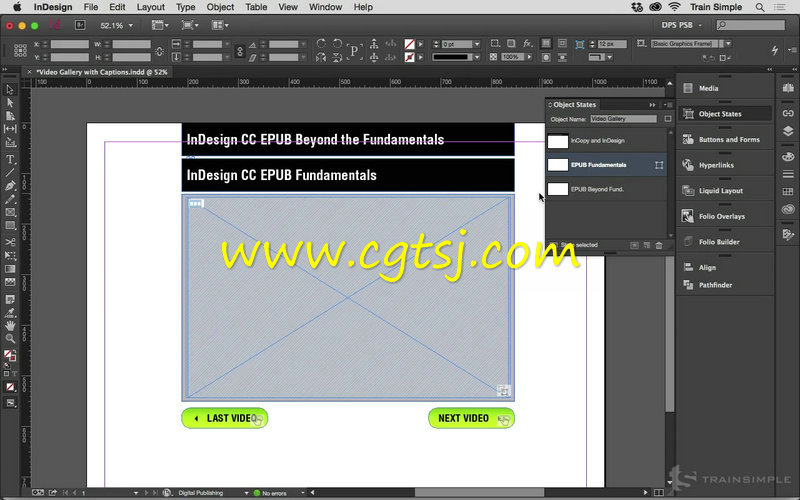Select the Free Transform tool
The width and height of the screenshot is (800, 500).
(10, 256)
